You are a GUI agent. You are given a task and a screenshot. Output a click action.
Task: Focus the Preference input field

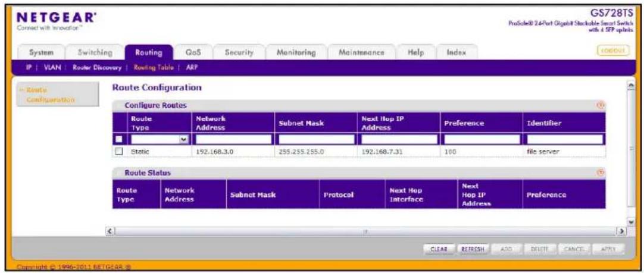pyautogui.click(x=482, y=140)
